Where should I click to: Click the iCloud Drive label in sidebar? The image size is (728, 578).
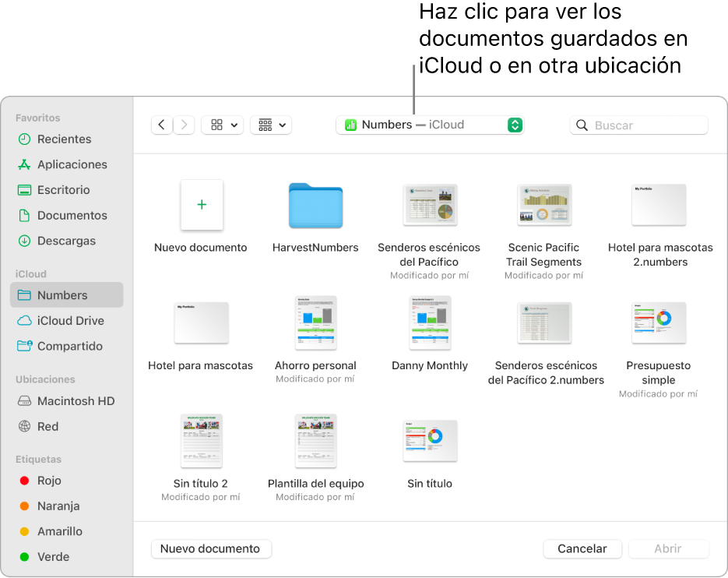click(71, 321)
